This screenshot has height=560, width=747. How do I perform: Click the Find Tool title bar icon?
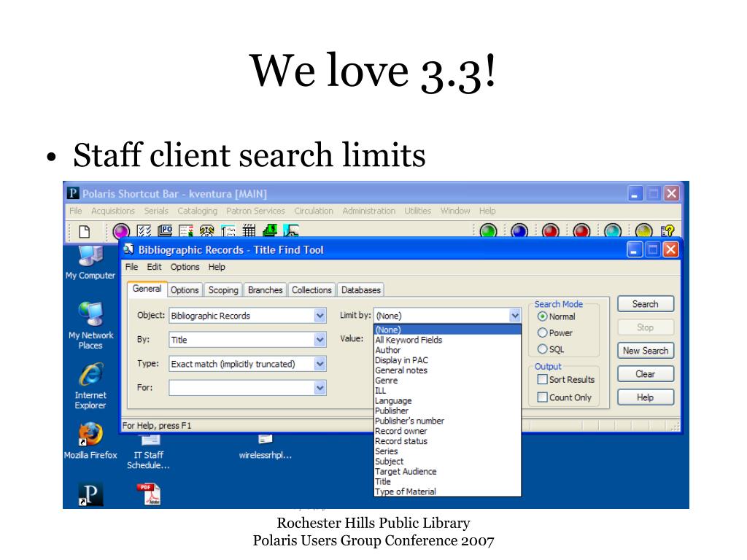click(128, 249)
